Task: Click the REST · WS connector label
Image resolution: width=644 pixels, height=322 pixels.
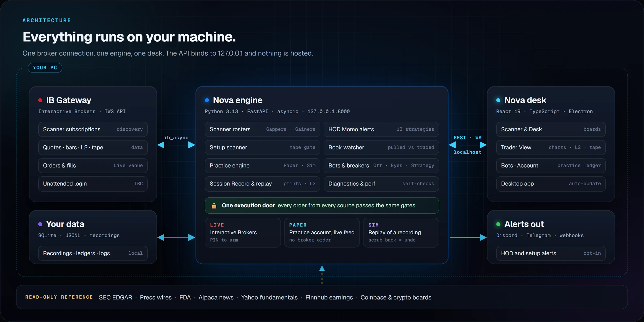Action: click(468, 138)
